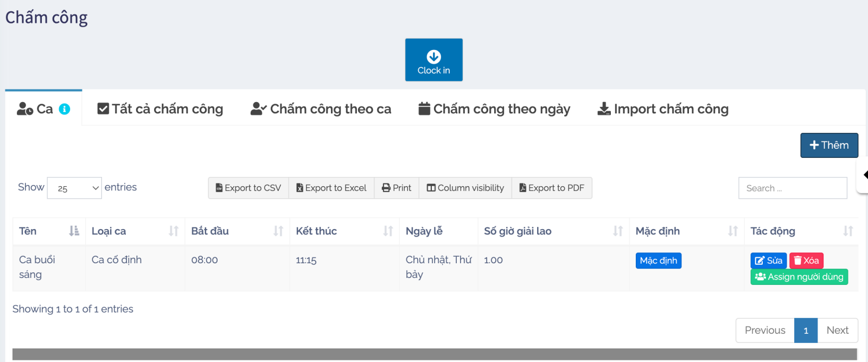Export table to PDF
The image size is (868, 362).
click(552, 188)
